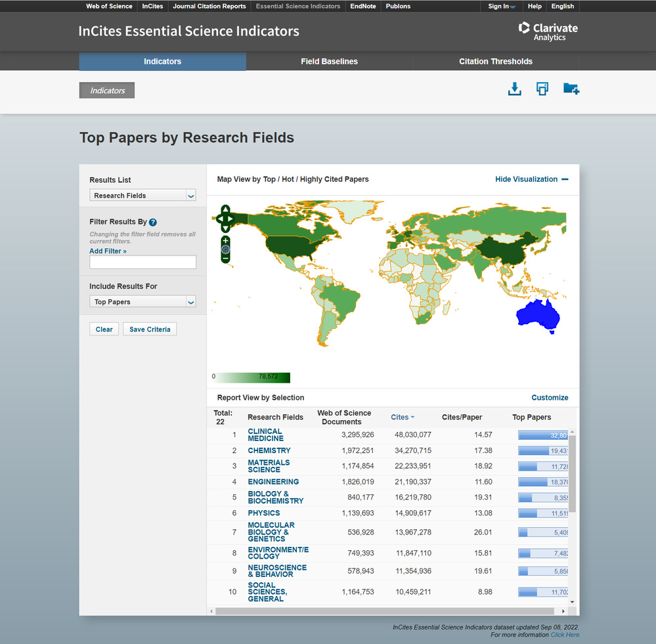Open the Results List Research Fields dropdown
Image resolution: width=656 pixels, height=644 pixels.
[x=142, y=196]
